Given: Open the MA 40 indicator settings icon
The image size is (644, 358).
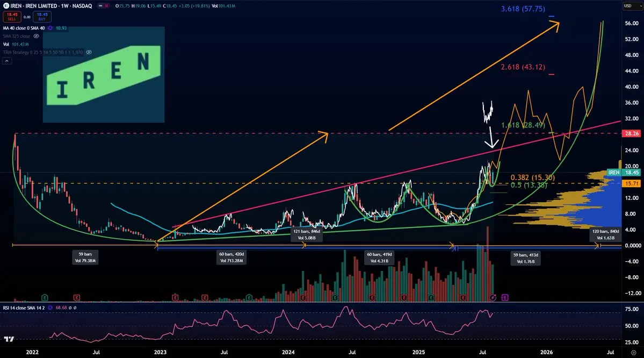Looking at the screenshot, I should click(x=50, y=28).
